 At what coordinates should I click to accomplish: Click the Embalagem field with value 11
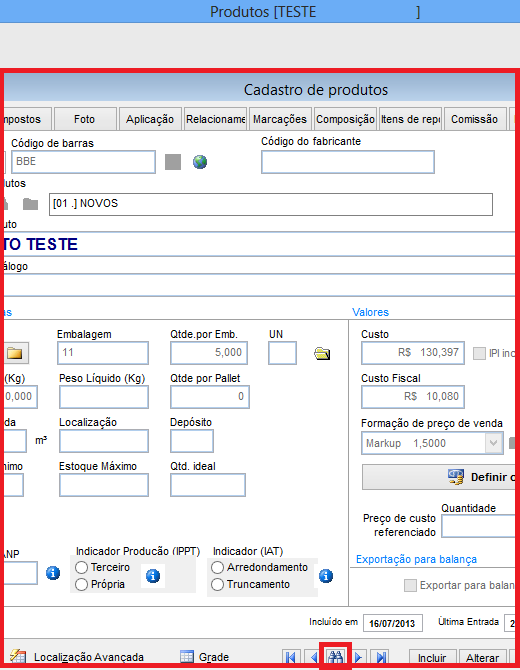tap(103, 353)
